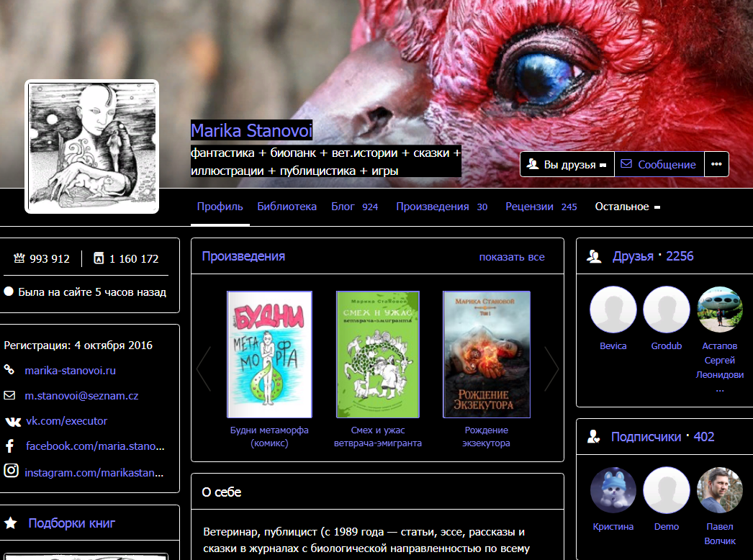Open the Будни метаморфа book cover
Image resolution: width=753 pixels, height=560 pixels.
point(269,354)
